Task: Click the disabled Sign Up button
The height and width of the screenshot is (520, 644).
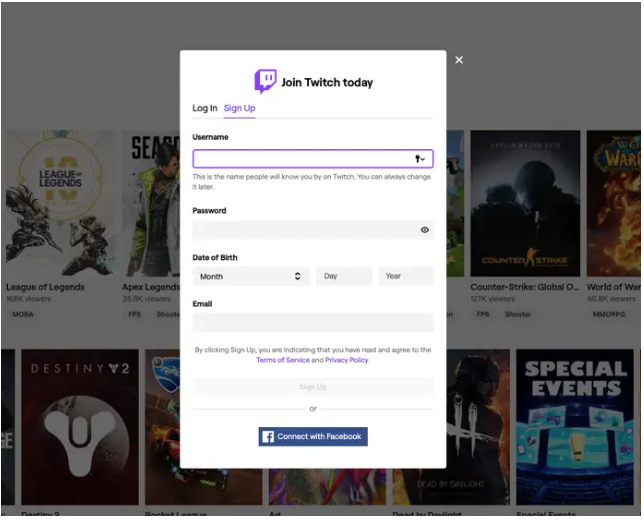Action: (x=313, y=387)
